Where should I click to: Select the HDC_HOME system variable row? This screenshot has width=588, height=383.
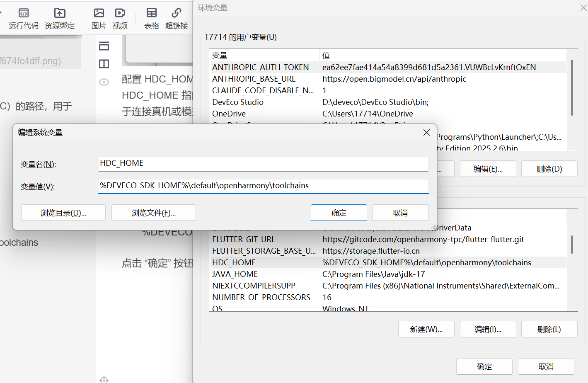point(388,262)
